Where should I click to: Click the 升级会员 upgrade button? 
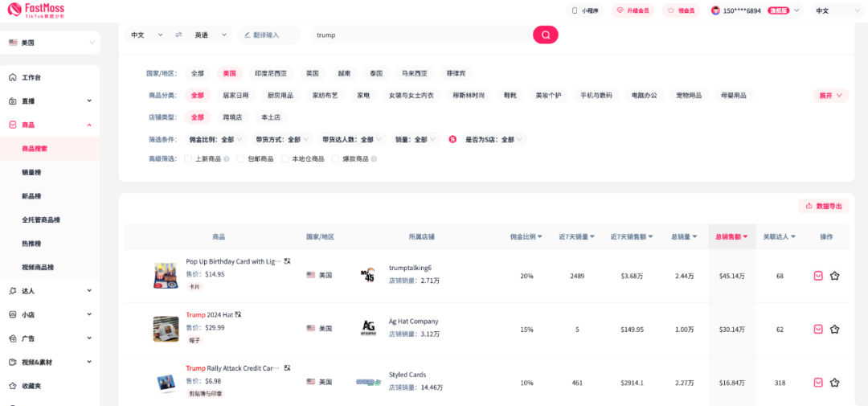(x=633, y=10)
